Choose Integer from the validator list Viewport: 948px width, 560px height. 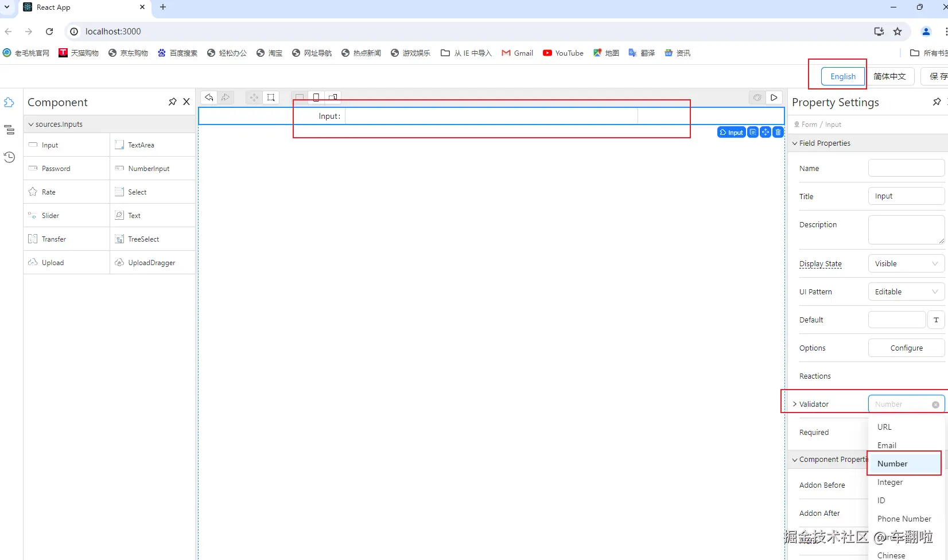(890, 483)
